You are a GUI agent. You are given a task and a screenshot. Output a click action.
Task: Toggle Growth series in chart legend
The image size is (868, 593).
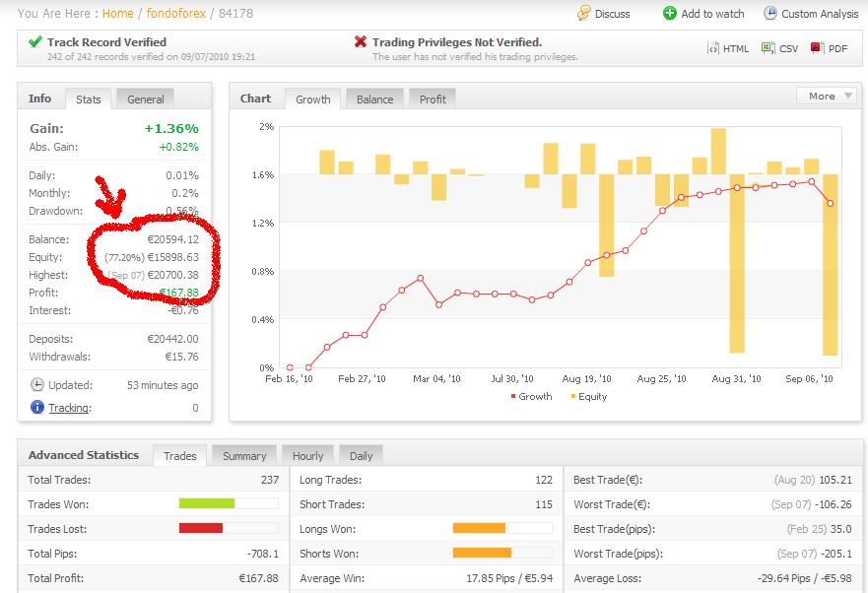click(530, 396)
